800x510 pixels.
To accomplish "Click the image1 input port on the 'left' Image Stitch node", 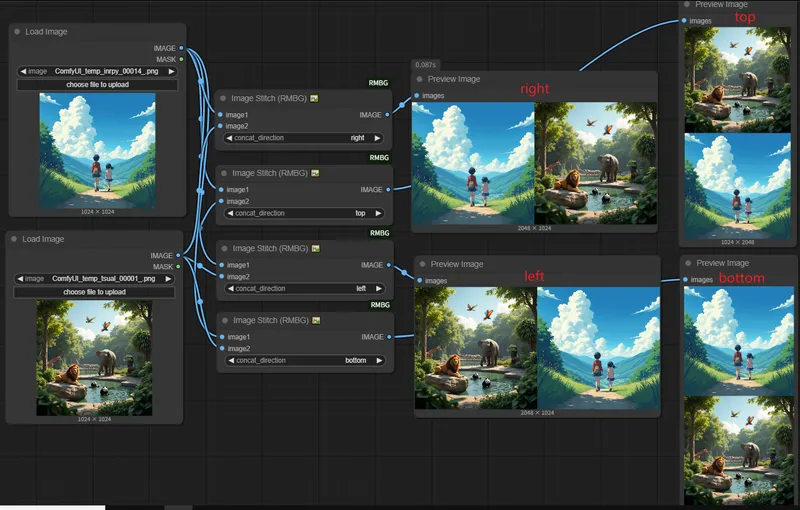I will pos(220,265).
